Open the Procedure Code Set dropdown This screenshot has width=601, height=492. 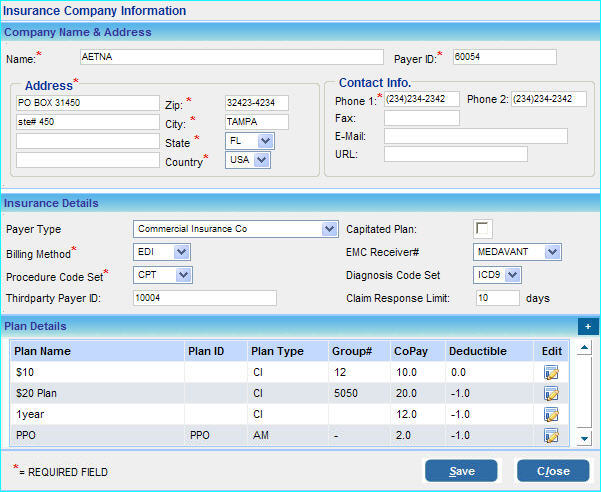click(183, 275)
